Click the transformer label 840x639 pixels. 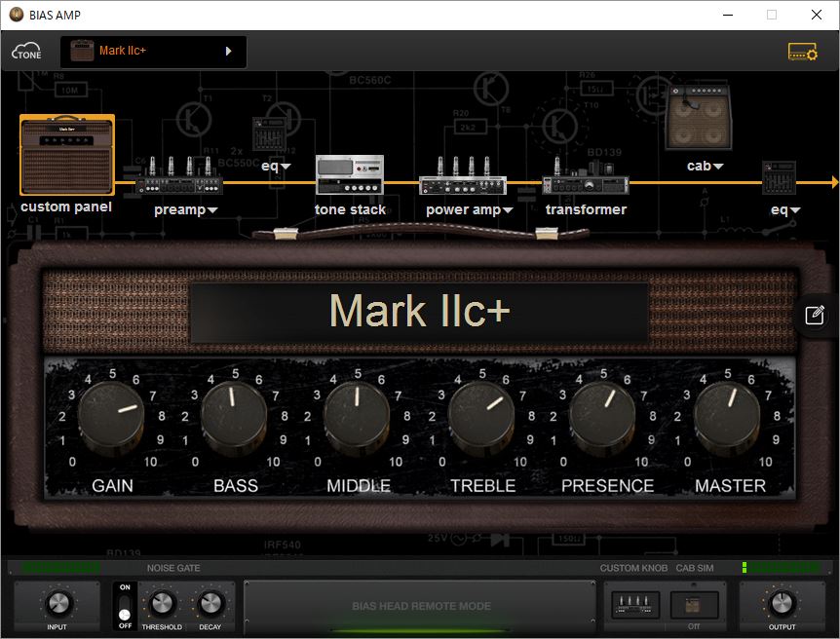click(x=586, y=210)
